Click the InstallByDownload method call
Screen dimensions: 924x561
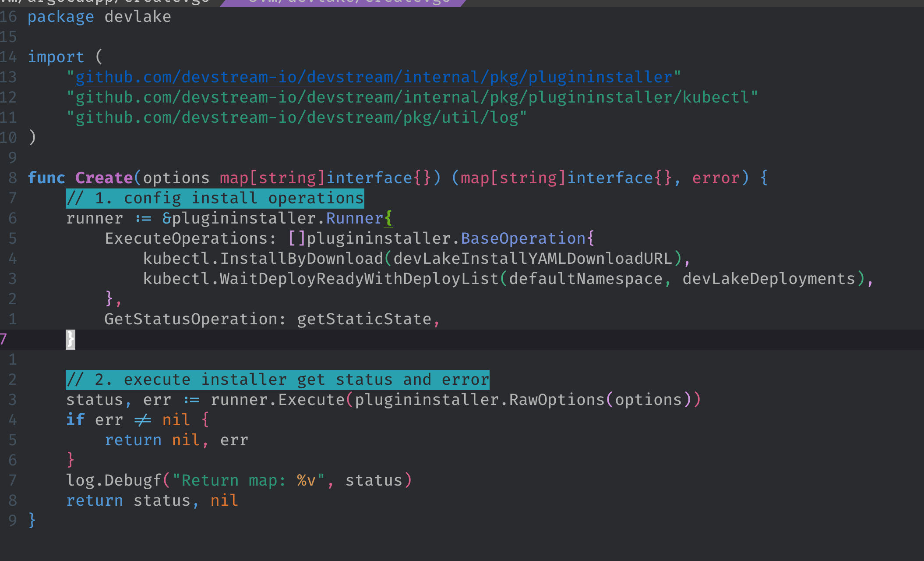click(x=301, y=259)
